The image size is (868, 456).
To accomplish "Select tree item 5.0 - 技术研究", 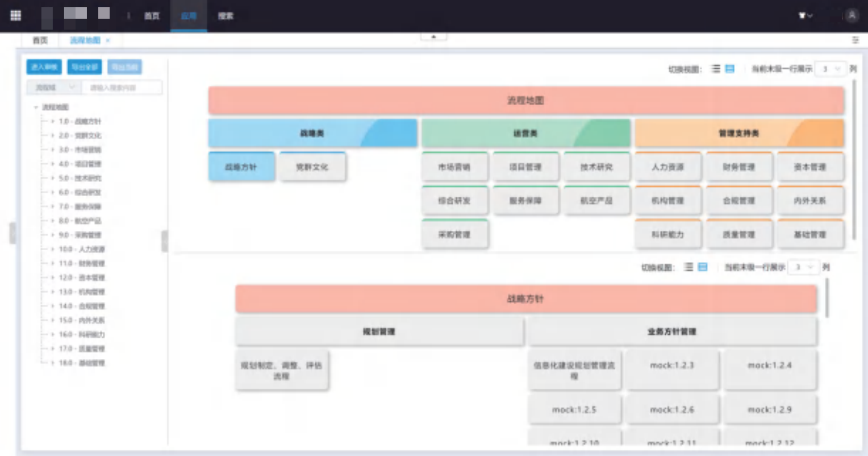I will point(80,178).
